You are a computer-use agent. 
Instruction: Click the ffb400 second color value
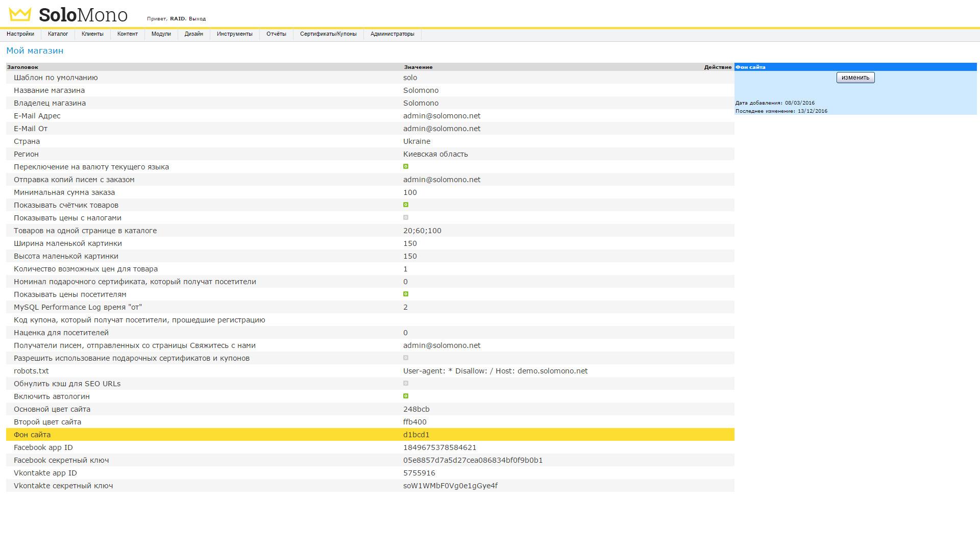click(x=414, y=422)
